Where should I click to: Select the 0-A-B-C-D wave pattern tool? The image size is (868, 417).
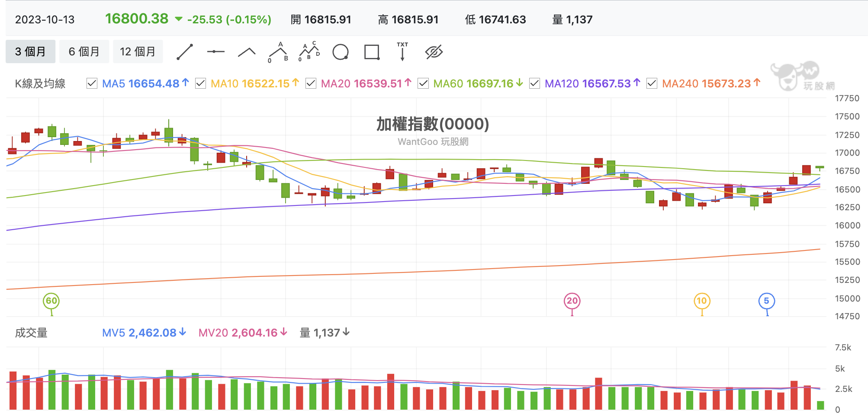click(x=309, y=51)
